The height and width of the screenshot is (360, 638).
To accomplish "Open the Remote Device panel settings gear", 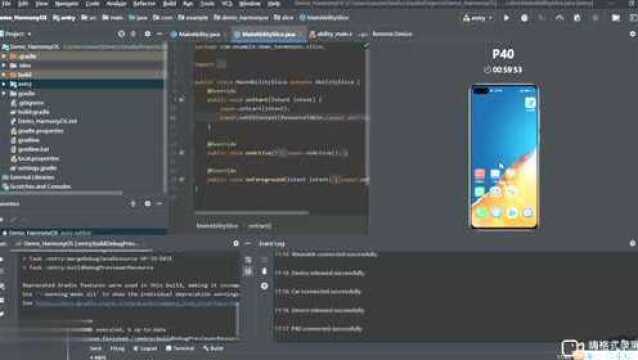I will tap(632, 34).
